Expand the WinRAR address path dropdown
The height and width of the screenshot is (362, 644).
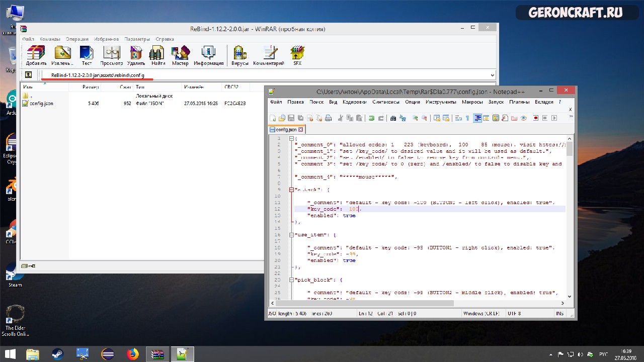coord(492,75)
